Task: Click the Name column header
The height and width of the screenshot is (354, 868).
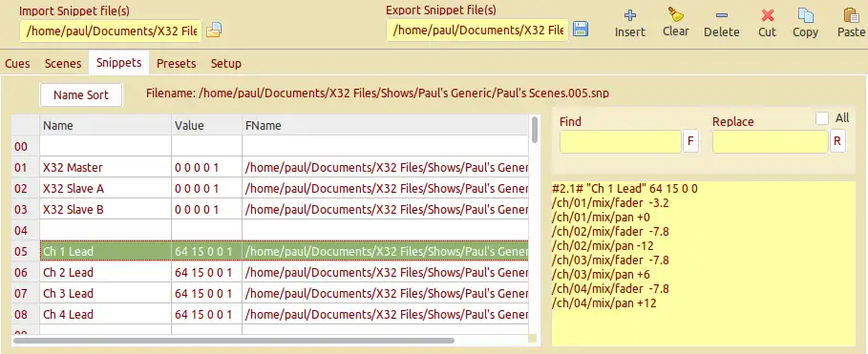Action: coord(105,126)
